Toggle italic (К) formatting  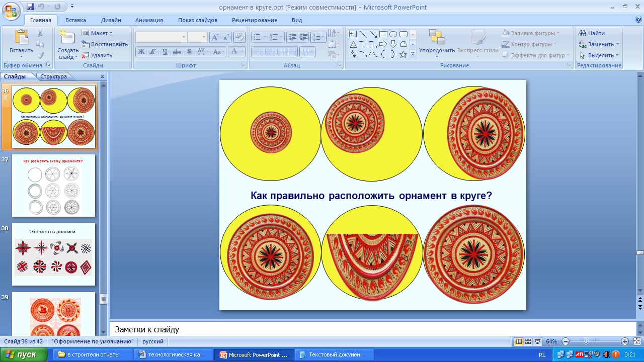click(x=153, y=51)
